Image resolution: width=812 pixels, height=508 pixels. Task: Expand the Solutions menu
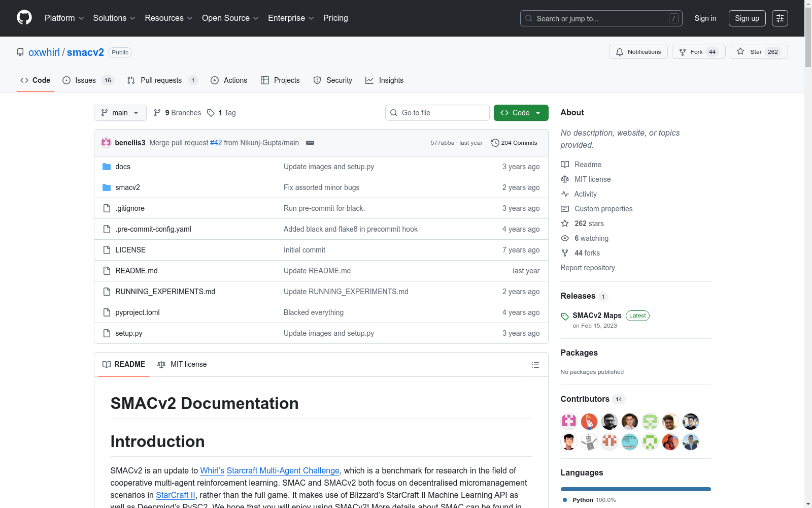(x=114, y=18)
